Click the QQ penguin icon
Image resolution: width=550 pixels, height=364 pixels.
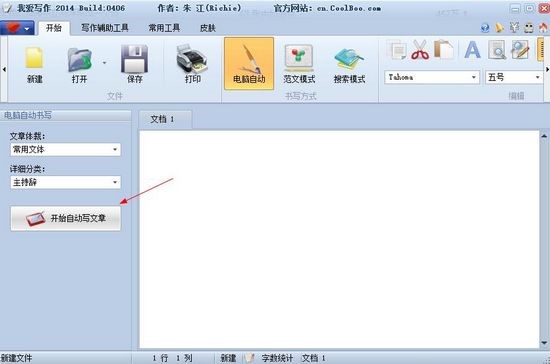pyautogui.click(x=529, y=28)
